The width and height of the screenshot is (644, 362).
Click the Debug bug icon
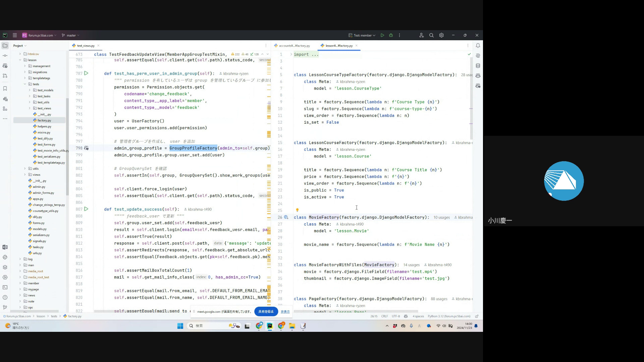(391, 35)
